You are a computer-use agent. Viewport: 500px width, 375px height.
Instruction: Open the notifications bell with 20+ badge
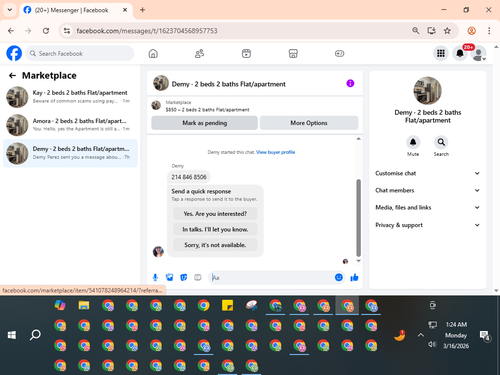point(460,53)
